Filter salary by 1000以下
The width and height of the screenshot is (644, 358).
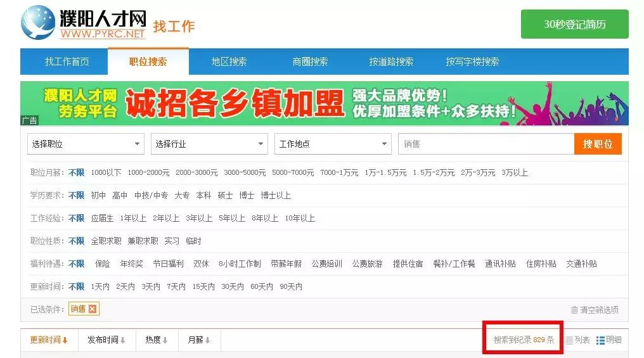click(x=106, y=173)
